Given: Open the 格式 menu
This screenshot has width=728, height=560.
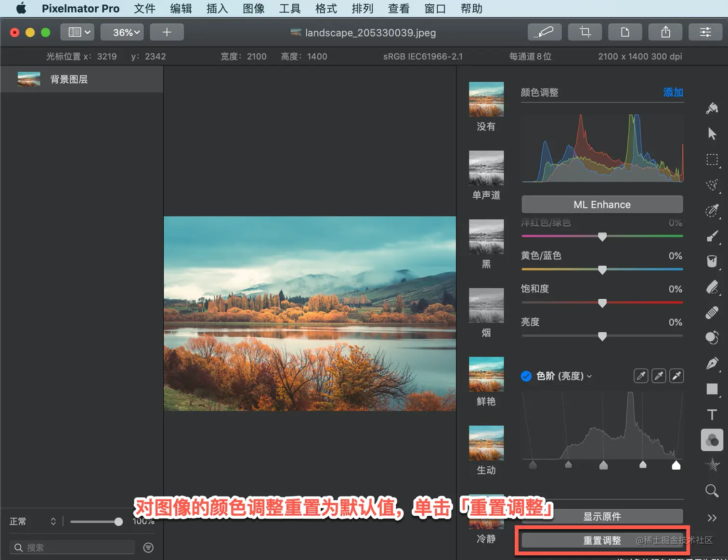Looking at the screenshot, I should point(326,9).
